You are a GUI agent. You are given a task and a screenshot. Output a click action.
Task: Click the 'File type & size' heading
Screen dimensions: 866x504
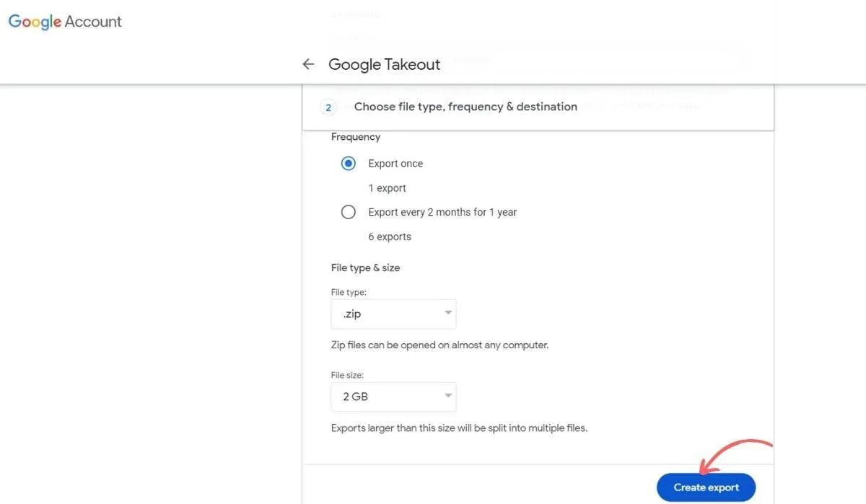pos(366,268)
